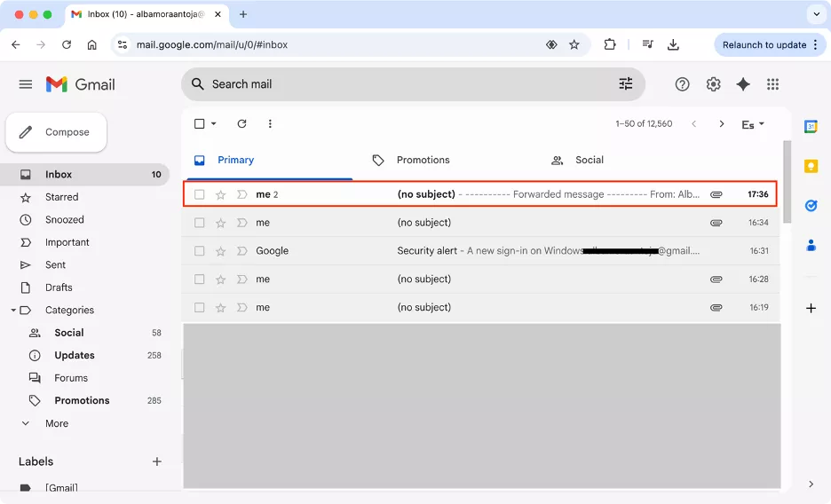
Task: Open the Gemini sparkle icon
Action: click(x=743, y=84)
